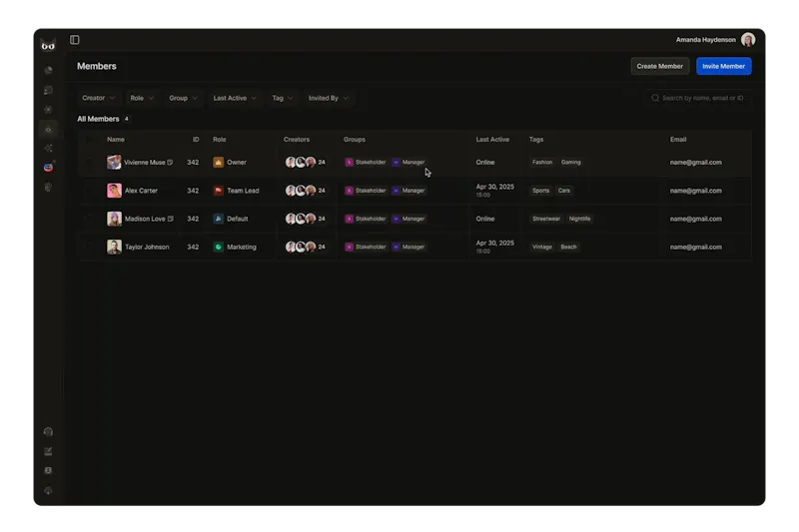Click the search by name input field

pyautogui.click(x=698, y=98)
